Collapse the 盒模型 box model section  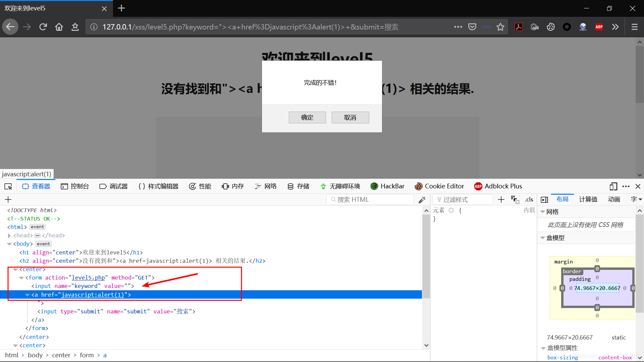click(543, 238)
